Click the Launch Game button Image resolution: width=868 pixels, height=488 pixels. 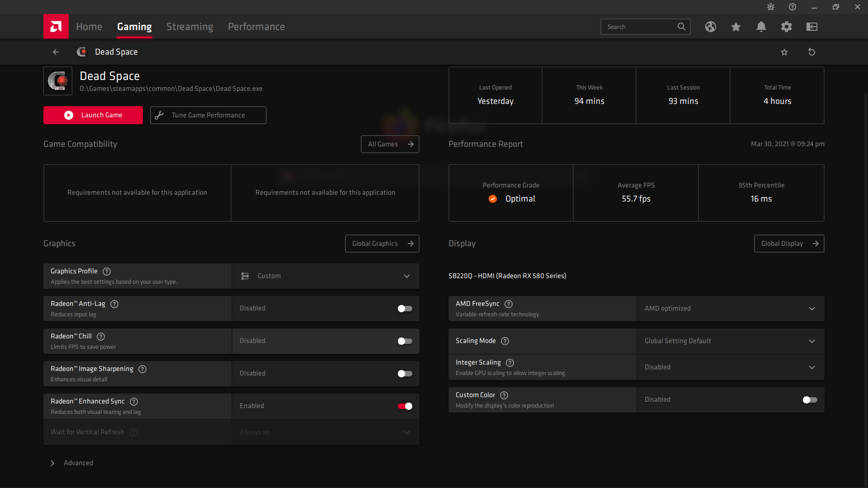pos(93,115)
